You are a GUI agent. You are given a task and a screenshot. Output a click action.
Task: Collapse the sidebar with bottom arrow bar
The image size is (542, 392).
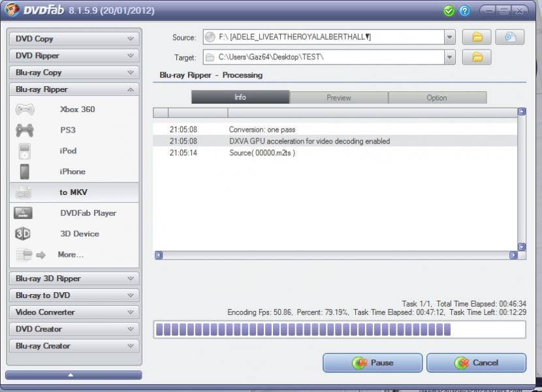pos(74,375)
